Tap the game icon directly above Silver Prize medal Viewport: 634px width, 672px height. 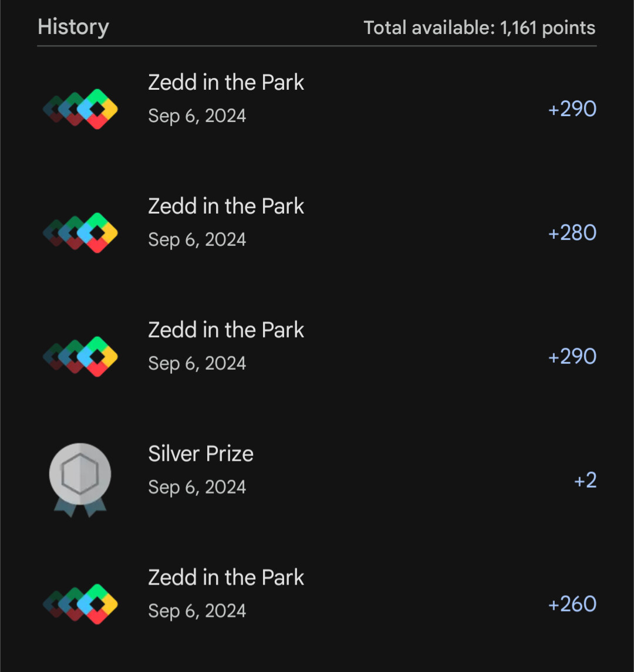click(80, 356)
